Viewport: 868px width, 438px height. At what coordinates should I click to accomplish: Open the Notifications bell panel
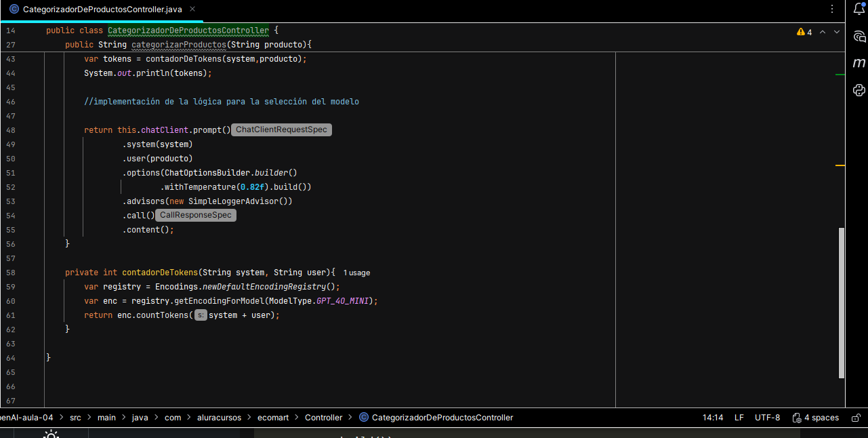[859, 9]
